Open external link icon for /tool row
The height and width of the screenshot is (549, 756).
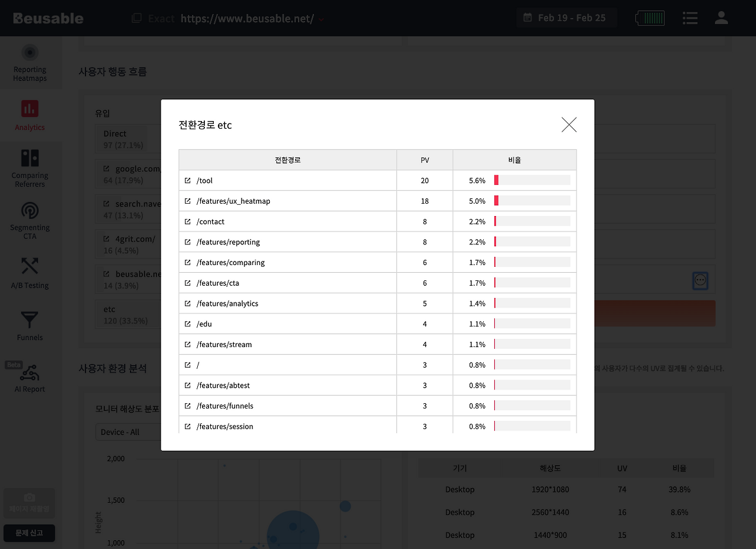(188, 181)
